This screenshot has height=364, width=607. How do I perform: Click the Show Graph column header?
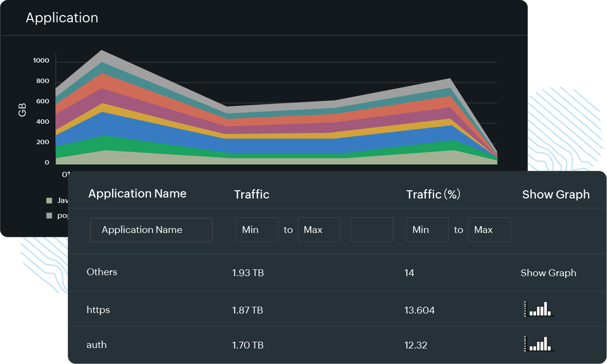(556, 194)
